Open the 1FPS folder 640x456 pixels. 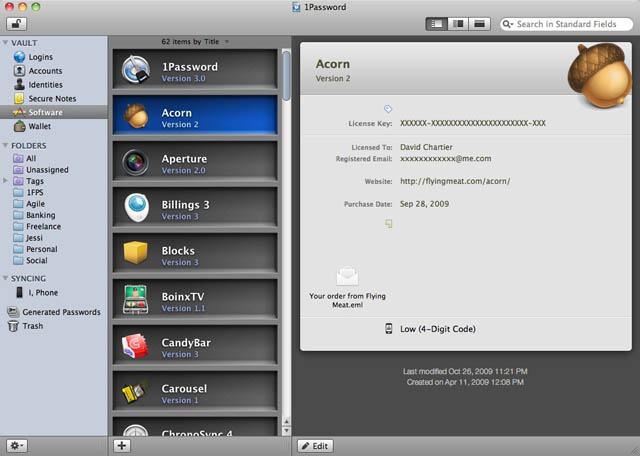coord(35,192)
